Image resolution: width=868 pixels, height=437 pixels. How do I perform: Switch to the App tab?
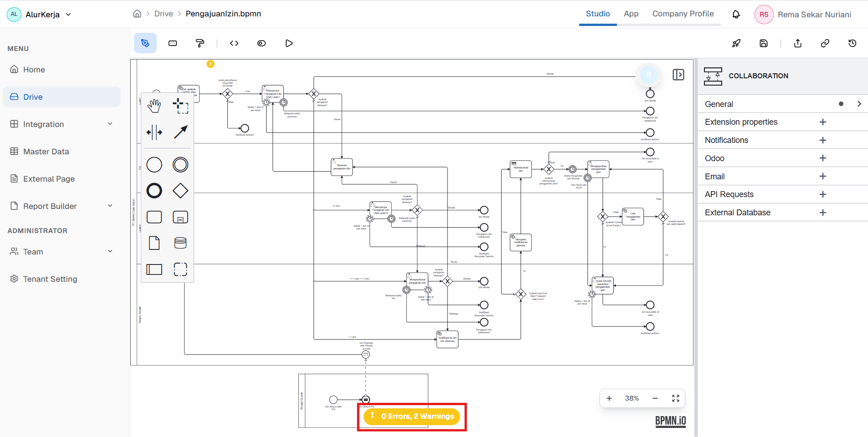pyautogui.click(x=631, y=14)
